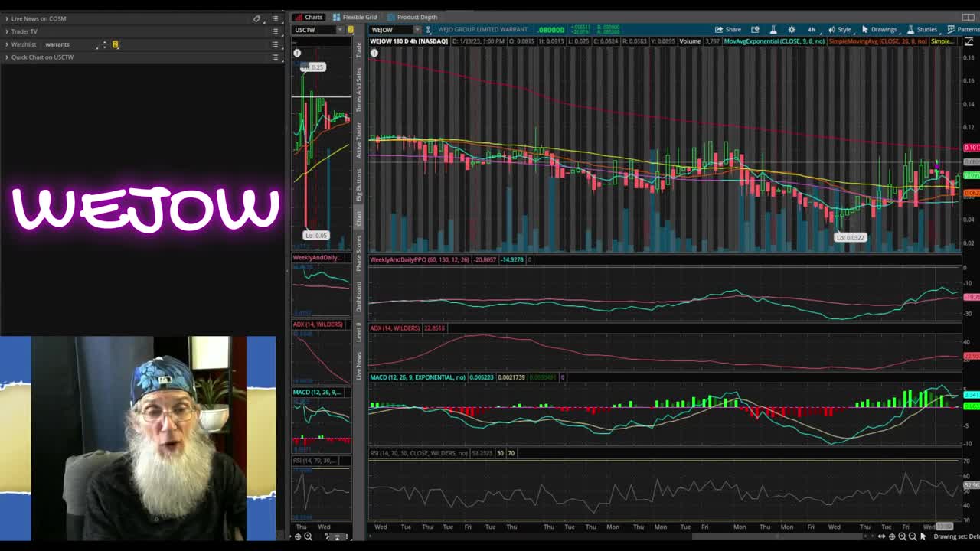Click the yellow link icon on Watchlist

click(116, 44)
